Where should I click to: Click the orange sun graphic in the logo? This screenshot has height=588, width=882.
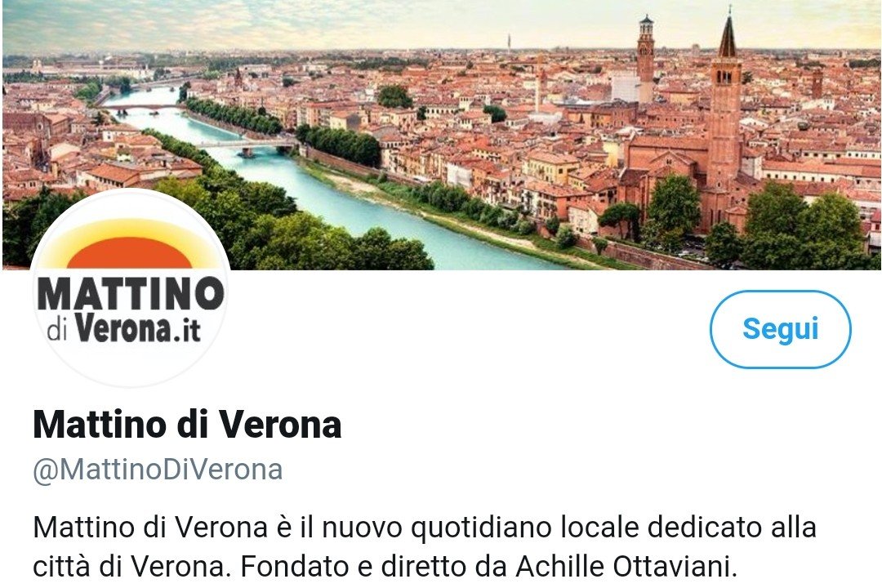130,252
